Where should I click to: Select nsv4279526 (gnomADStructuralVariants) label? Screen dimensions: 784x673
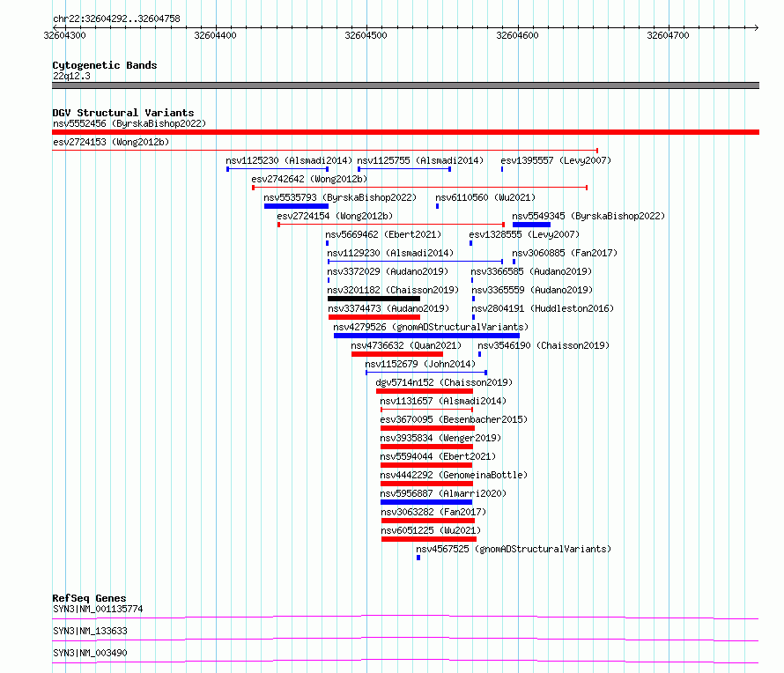431,327
